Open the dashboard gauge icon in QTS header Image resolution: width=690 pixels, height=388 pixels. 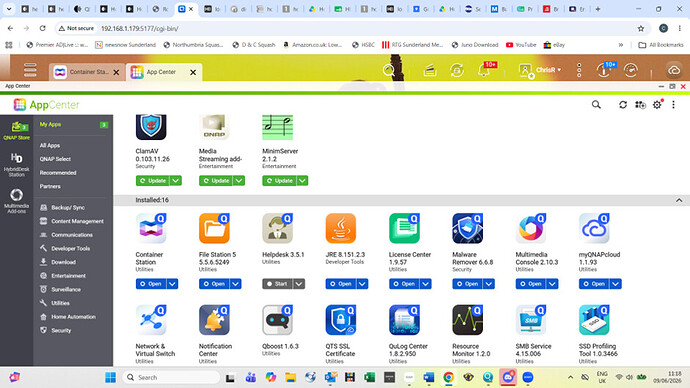pyautogui.click(x=631, y=70)
